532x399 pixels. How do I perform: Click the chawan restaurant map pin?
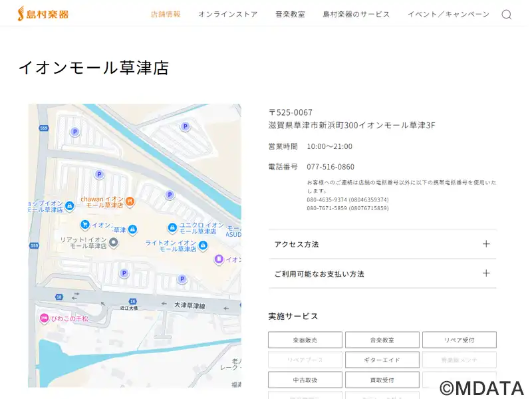pos(130,201)
